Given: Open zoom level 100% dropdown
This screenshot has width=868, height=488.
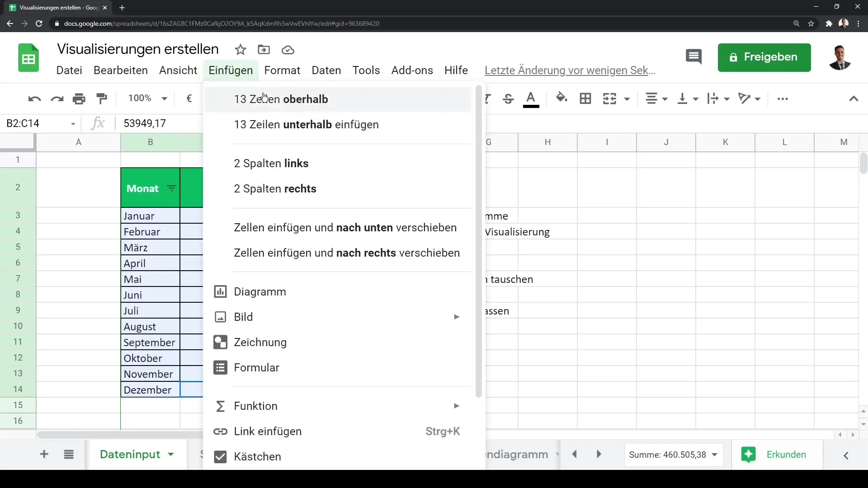Looking at the screenshot, I should pyautogui.click(x=148, y=99).
